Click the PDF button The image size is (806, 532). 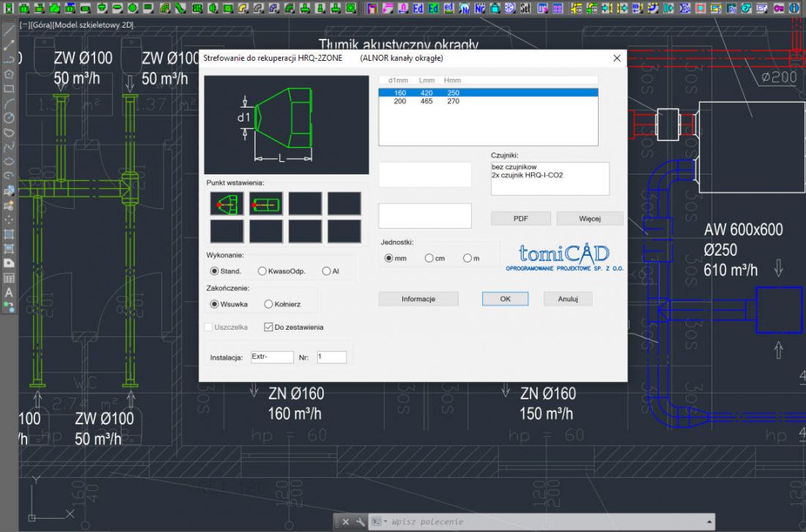click(x=521, y=218)
